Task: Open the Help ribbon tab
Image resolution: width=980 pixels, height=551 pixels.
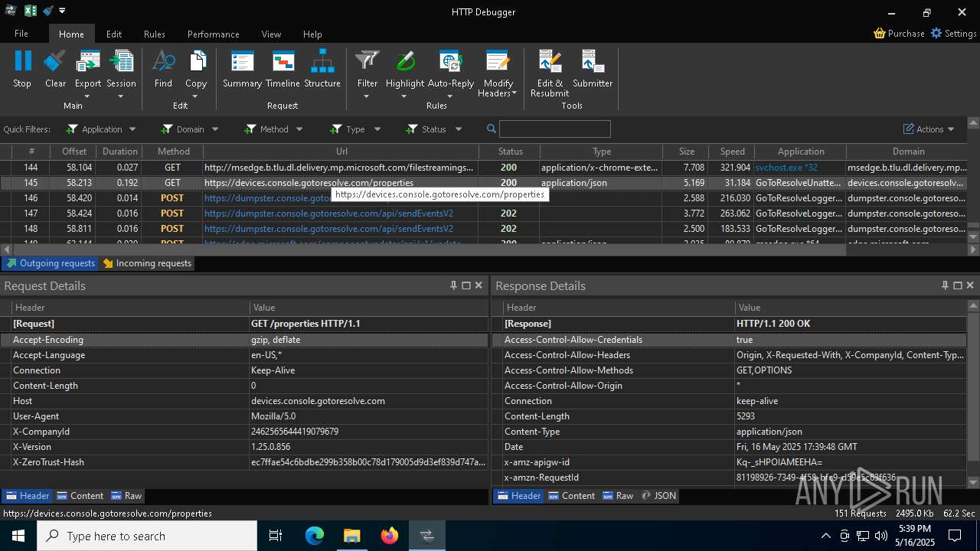Action: point(312,34)
